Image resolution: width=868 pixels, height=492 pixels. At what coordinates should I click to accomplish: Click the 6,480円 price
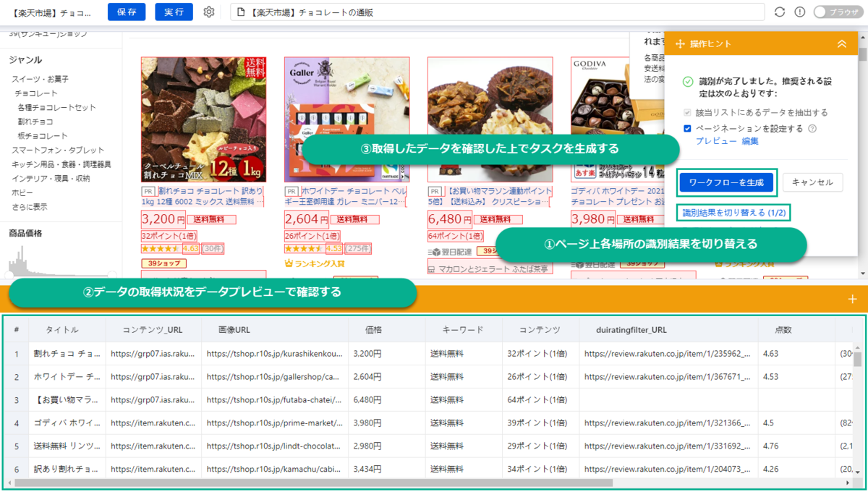tap(451, 219)
